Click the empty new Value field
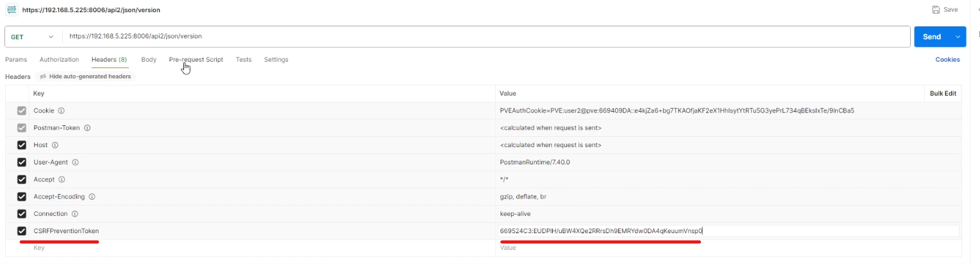Screen dimensions: 980x264 729,248
